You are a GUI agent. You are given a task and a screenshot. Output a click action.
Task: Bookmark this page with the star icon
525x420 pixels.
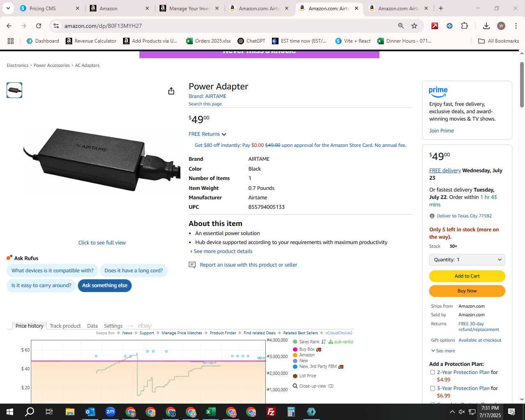tap(414, 26)
